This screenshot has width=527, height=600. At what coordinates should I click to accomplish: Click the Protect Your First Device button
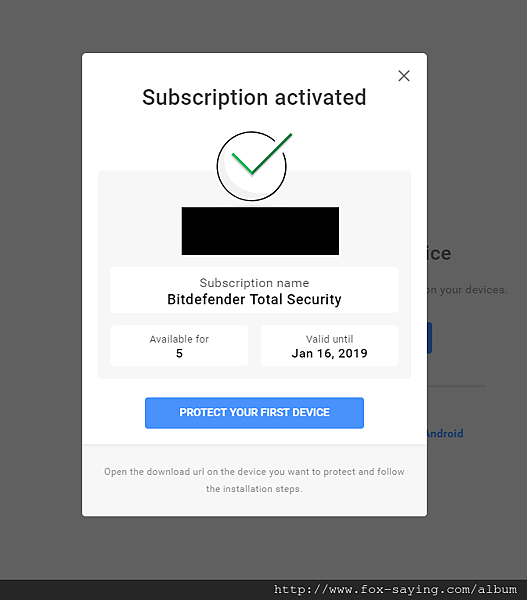pos(254,412)
